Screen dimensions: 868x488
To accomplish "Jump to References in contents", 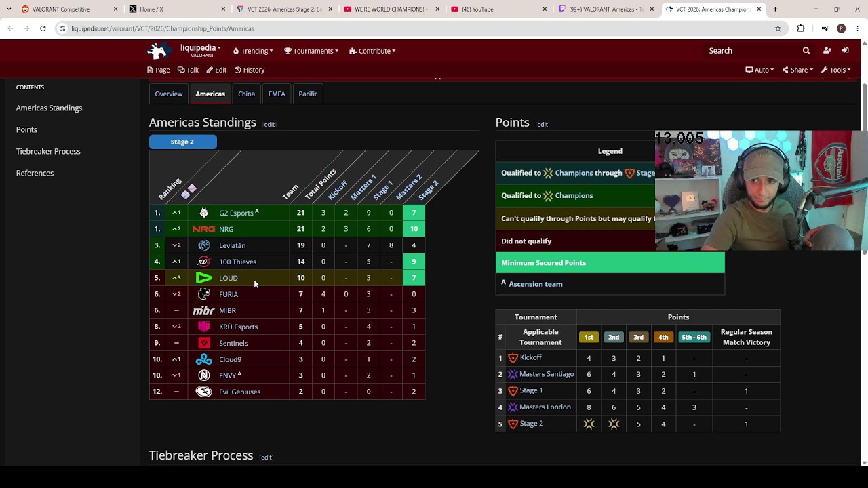I will (x=35, y=173).
